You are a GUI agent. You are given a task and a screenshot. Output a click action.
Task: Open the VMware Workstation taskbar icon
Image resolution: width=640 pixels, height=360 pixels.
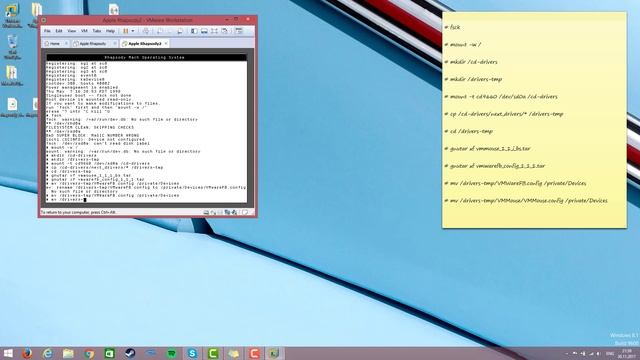tap(274, 353)
